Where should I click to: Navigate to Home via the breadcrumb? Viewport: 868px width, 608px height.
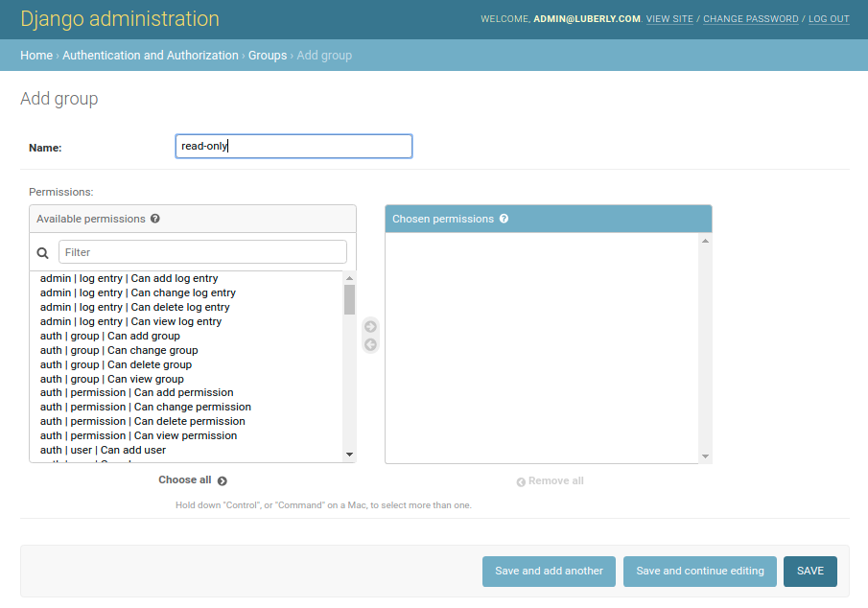coord(36,55)
